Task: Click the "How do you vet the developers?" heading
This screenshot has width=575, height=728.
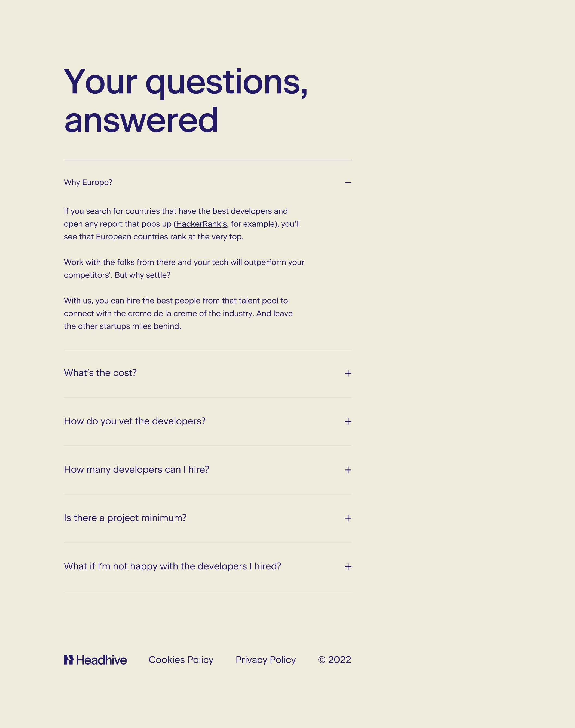Action: pos(135,421)
